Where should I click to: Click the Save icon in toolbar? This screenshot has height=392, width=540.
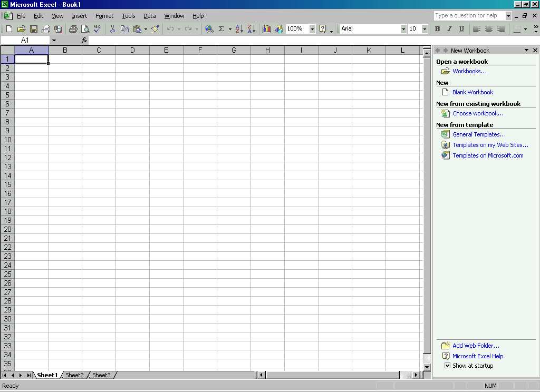[34, 29]
